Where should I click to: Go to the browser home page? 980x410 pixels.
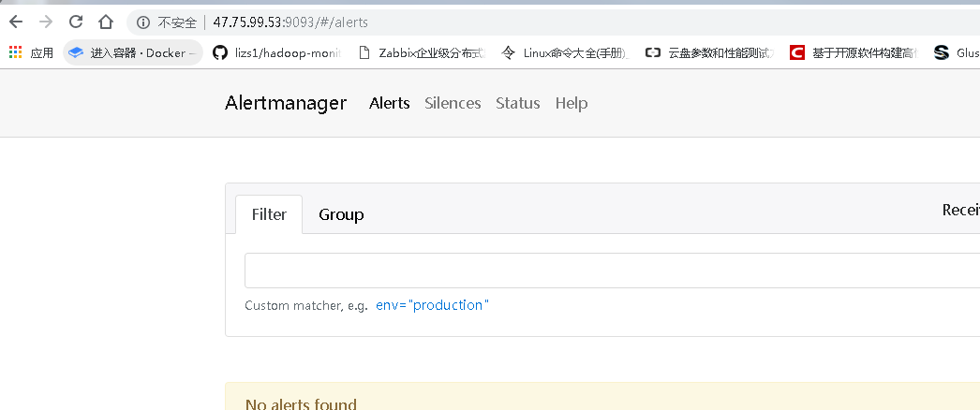pyautogui.click(x=106, y=22)
